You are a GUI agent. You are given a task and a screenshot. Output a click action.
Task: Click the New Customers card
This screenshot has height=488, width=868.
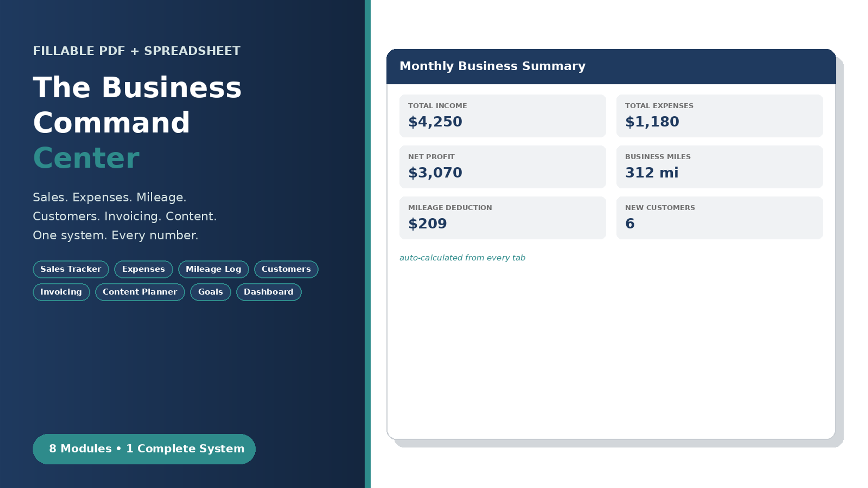[719, 218]
